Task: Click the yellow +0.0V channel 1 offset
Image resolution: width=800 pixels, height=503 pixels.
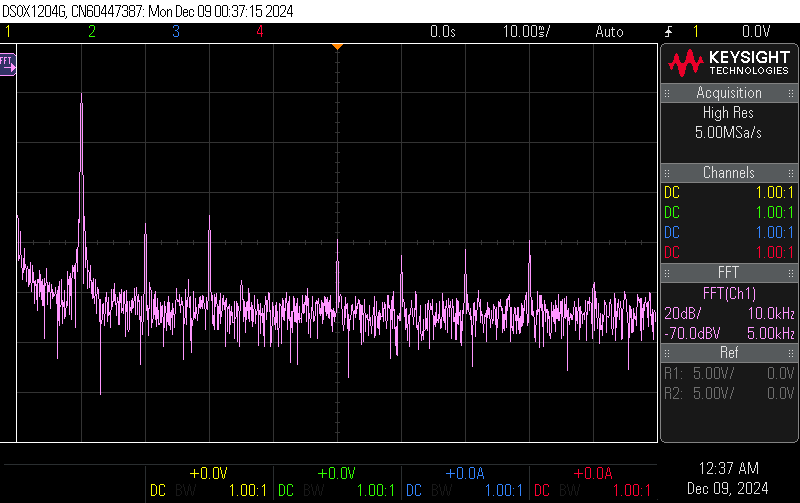Action: [x=208, y=473]
